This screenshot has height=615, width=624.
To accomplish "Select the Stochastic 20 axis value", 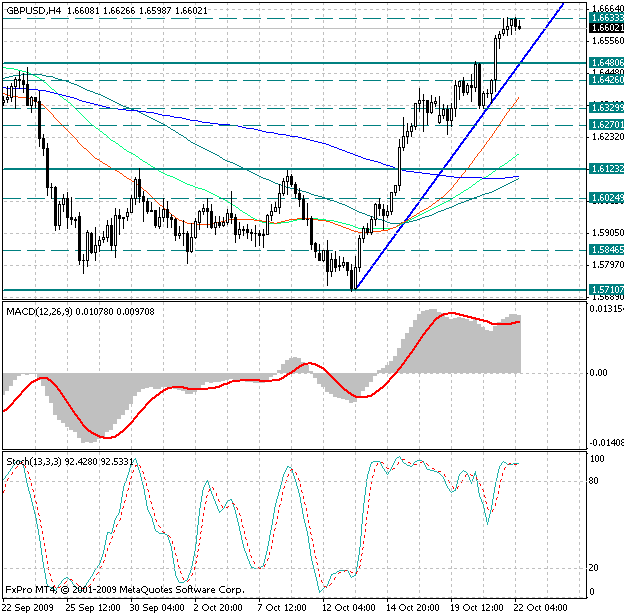I will point(594,568).
